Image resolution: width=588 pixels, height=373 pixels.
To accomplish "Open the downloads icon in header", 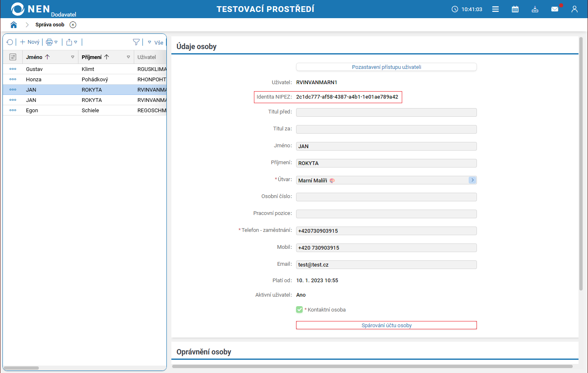I will pos(535,9).
